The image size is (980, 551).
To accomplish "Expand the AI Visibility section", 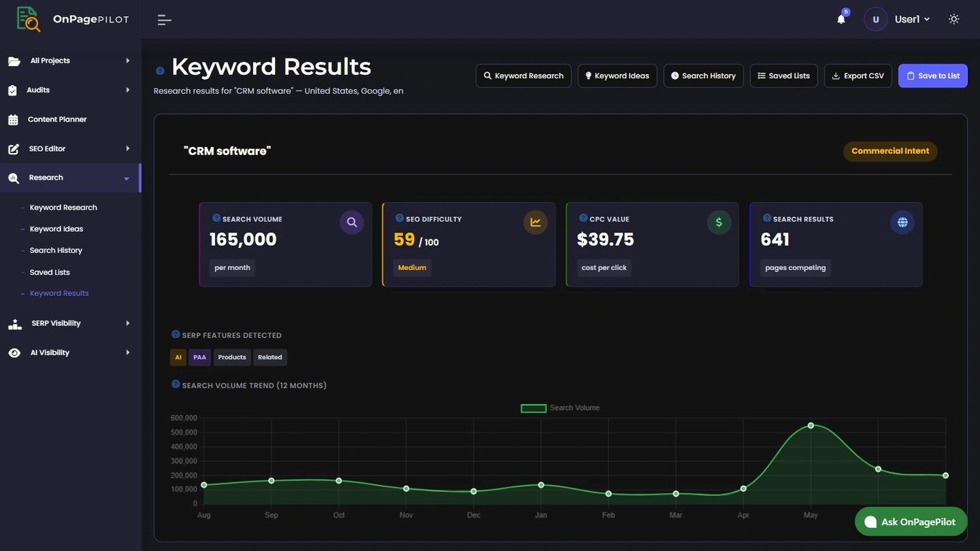I will click(x=71, y=352).
